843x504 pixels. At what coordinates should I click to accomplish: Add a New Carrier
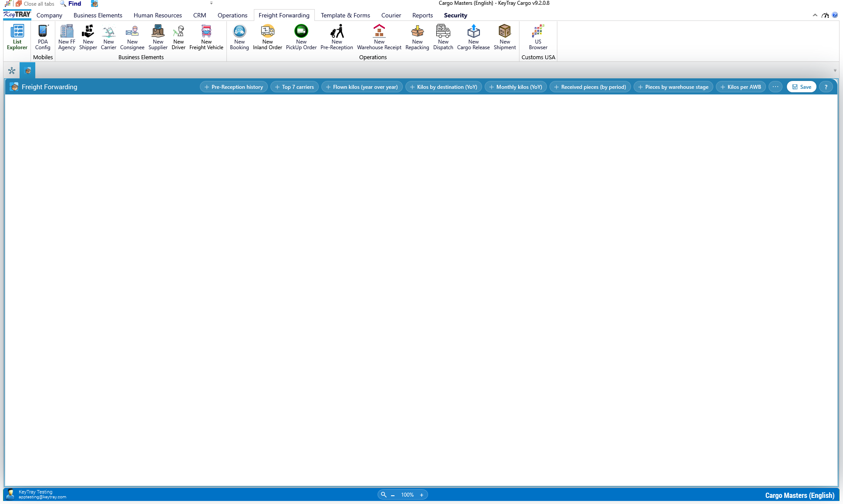[108, 37]
